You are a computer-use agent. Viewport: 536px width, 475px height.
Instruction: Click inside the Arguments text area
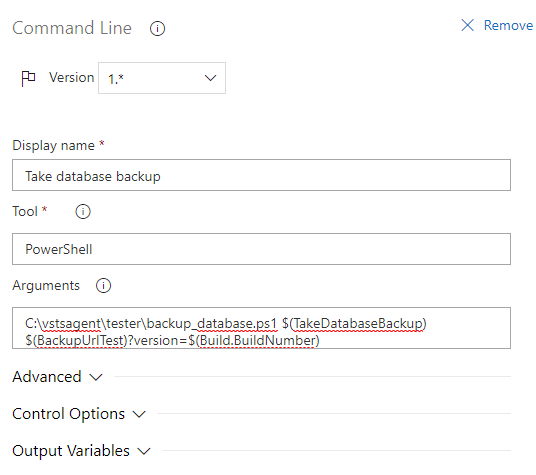point(262,328)
